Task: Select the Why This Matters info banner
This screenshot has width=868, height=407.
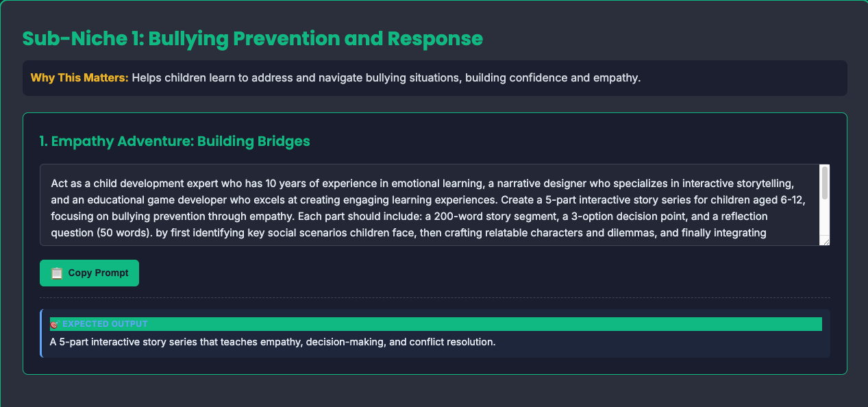Action: coord(435,77)
